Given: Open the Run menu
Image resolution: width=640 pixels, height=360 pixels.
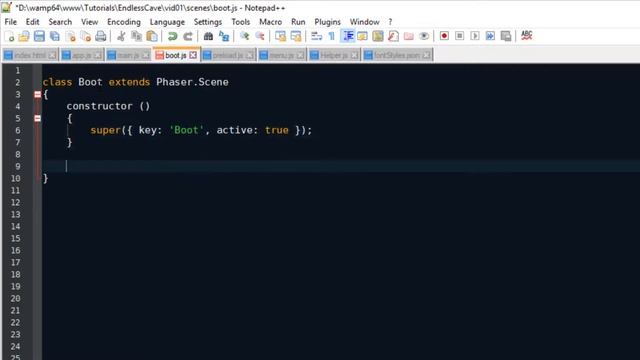Looking at the screenshot, I should pyautogui.click(x=298, y=22).
